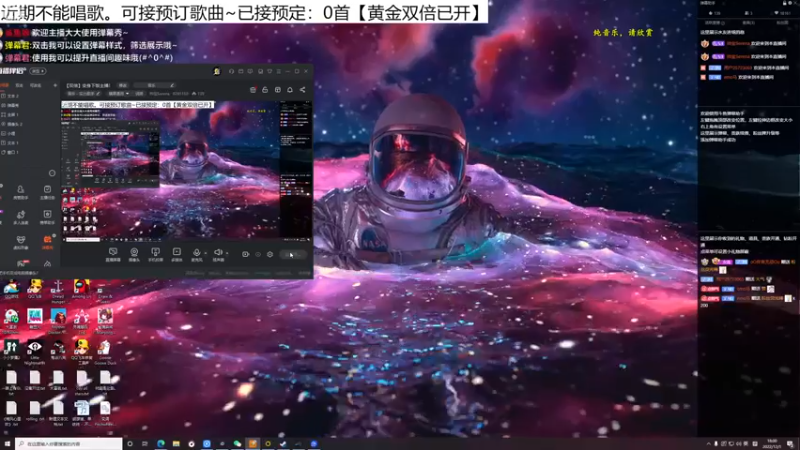The width and height of the screenshot is (800, 450).
Task: Open screen capture source in the bottom toolbar
Action: pyautogui.click(x=113, y=254)
